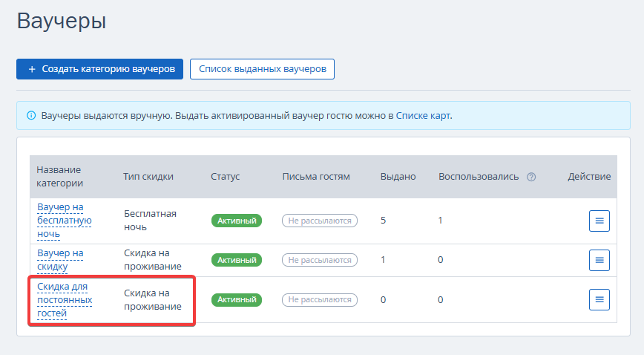Open action menu for Ваучер на бесплатную ночь
Image resolution: width=644 pixels, height=355 pixels.
click(x=599, y=221)
